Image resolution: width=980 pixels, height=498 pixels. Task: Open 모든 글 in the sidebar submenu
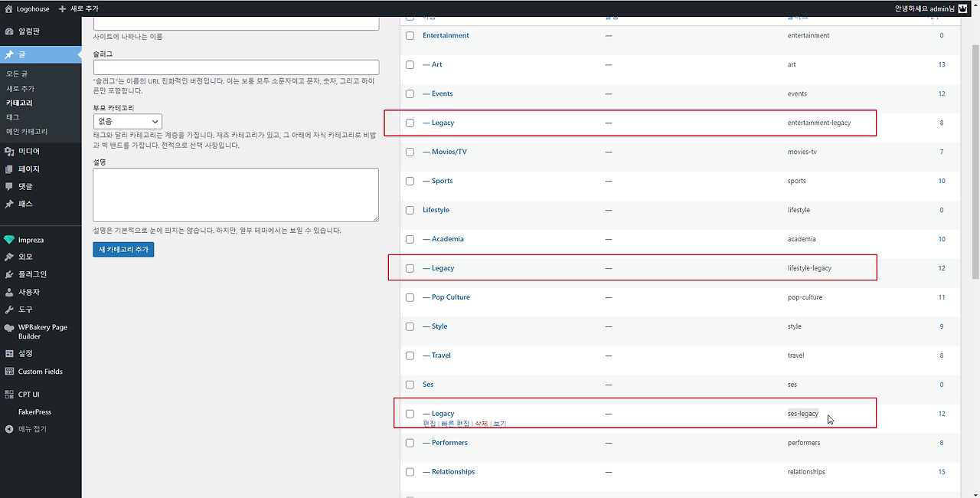(17, 74)
